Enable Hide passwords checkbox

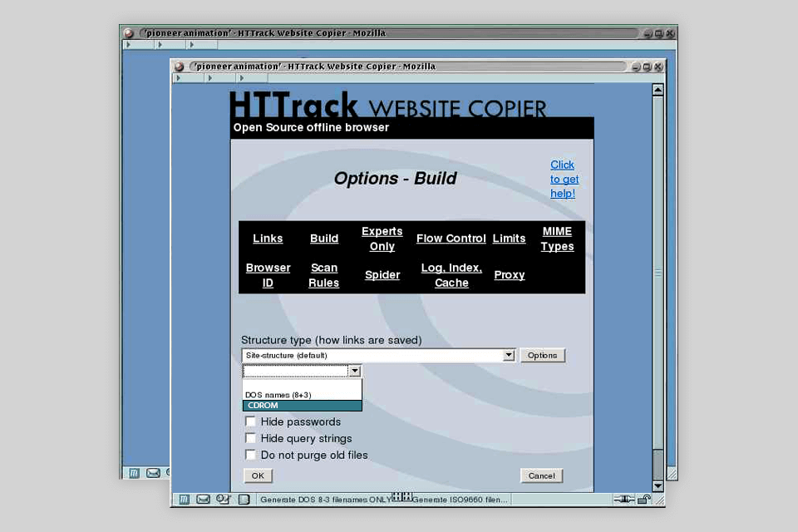tap(250, 421)
